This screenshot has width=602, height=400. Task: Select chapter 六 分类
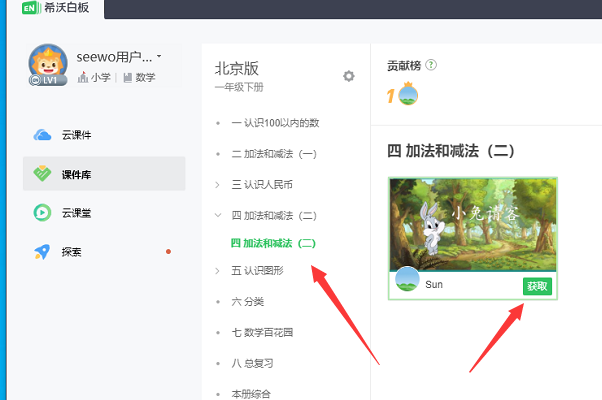[248, 302]
